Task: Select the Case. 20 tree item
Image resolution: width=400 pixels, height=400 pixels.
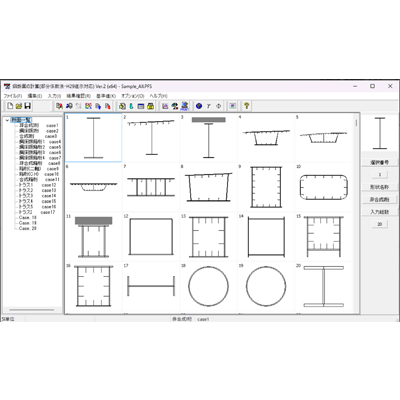Action: [28, 228]
